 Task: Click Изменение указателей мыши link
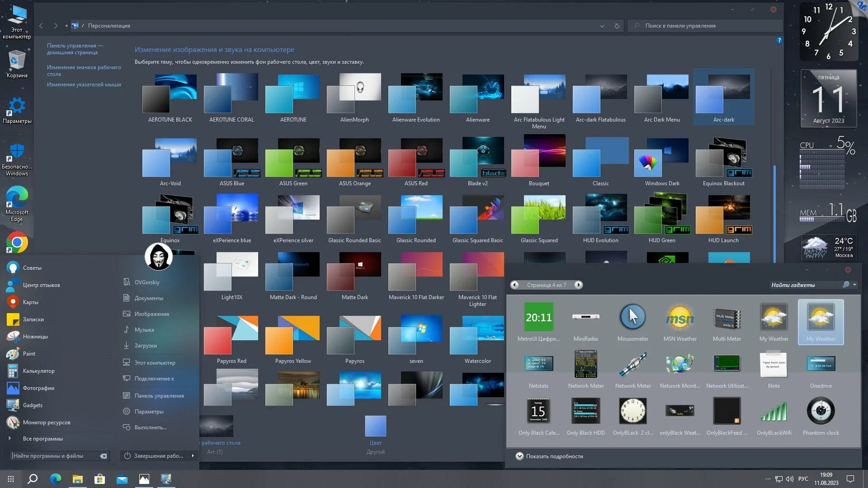coord(84,84)
